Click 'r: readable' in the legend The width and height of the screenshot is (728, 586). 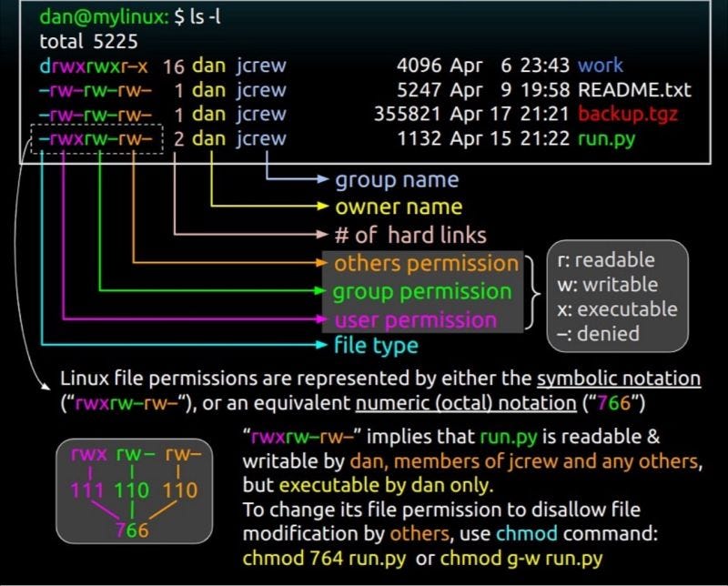(x=606, y=260)
